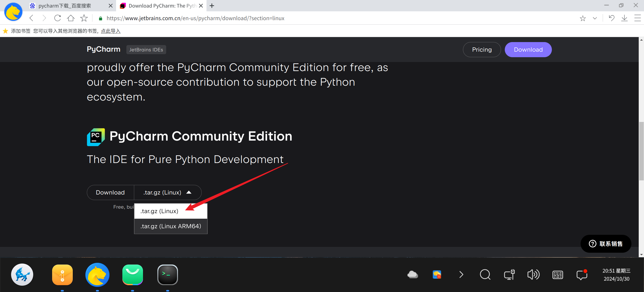Click the browser logo in top-left corner

[x=13, y=12]
